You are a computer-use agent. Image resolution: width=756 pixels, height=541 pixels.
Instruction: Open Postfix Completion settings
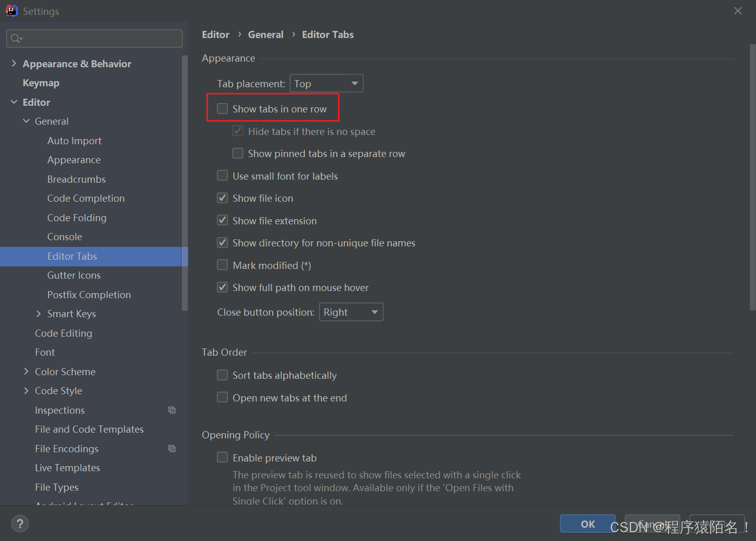pyautogui.click(x=89, y=295)
